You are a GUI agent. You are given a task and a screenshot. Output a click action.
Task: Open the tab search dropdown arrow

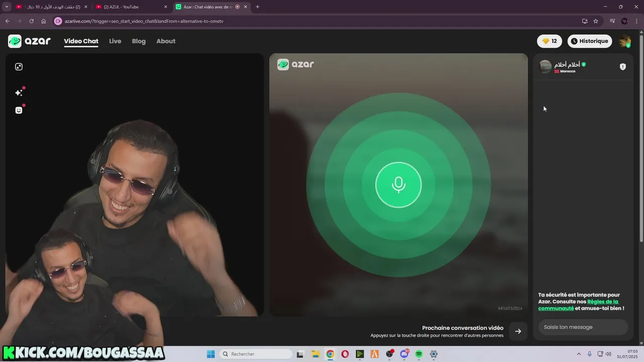7,7
